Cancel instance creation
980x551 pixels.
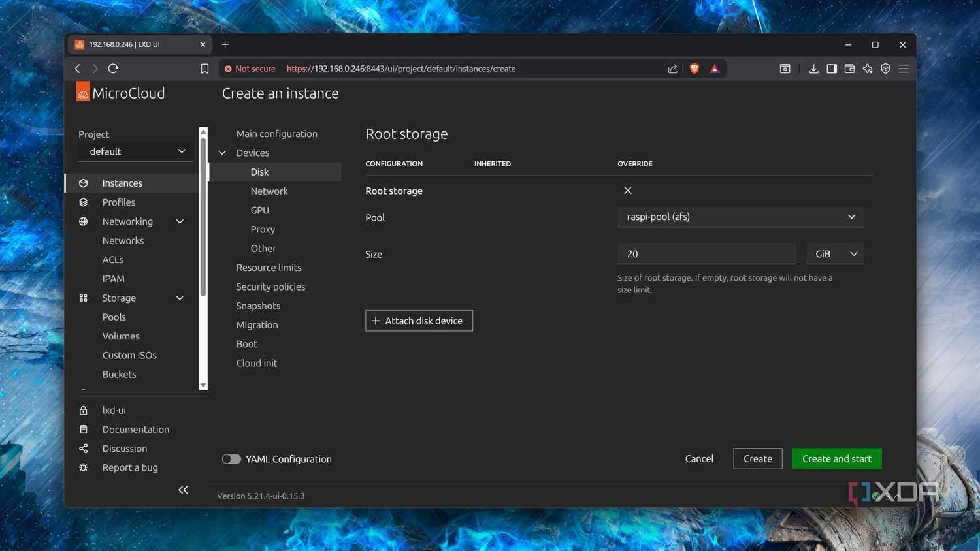coord(699,459)
